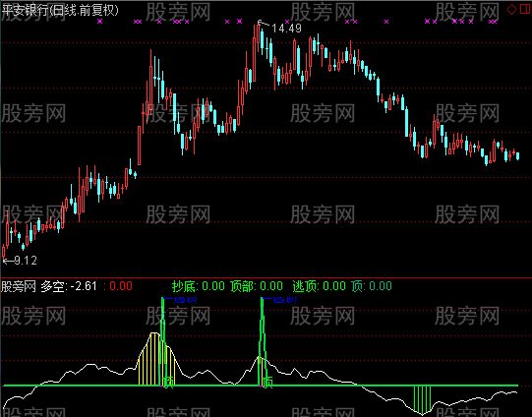Click the 股旁网 indicator name label
The height and width of the screenshot is (417, 532).
[19, 286]
